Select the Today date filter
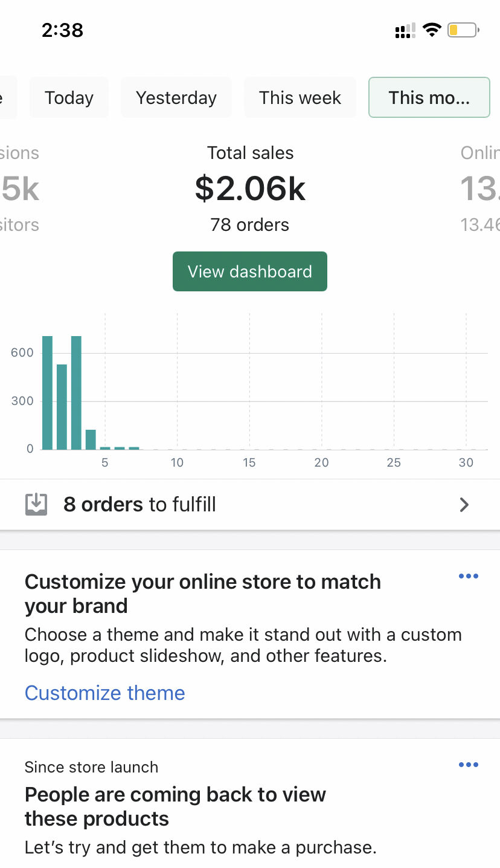This screenshot has height=868, width=500. 69,97
